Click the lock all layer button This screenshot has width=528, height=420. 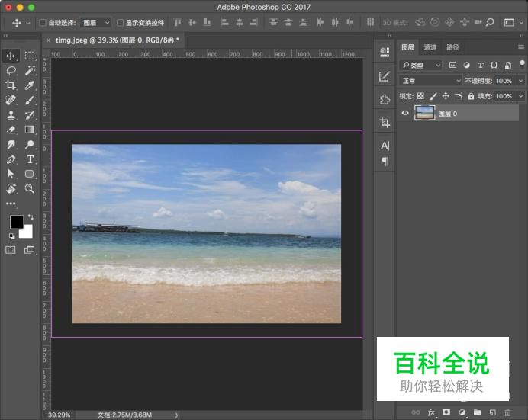point(471,96)
